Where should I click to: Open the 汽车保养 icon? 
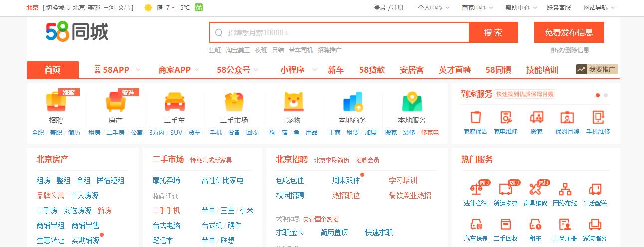point(476,224)
